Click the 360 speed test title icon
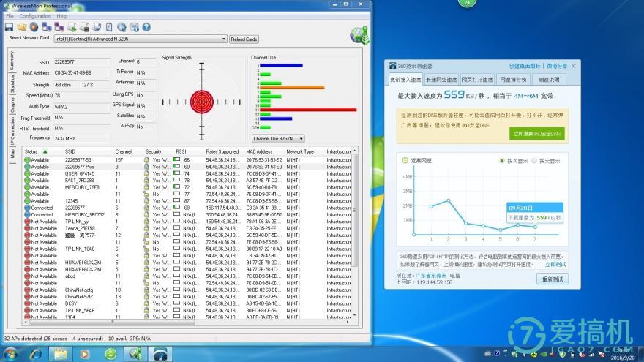The image size is (644, 362). (x=393, y=66)
